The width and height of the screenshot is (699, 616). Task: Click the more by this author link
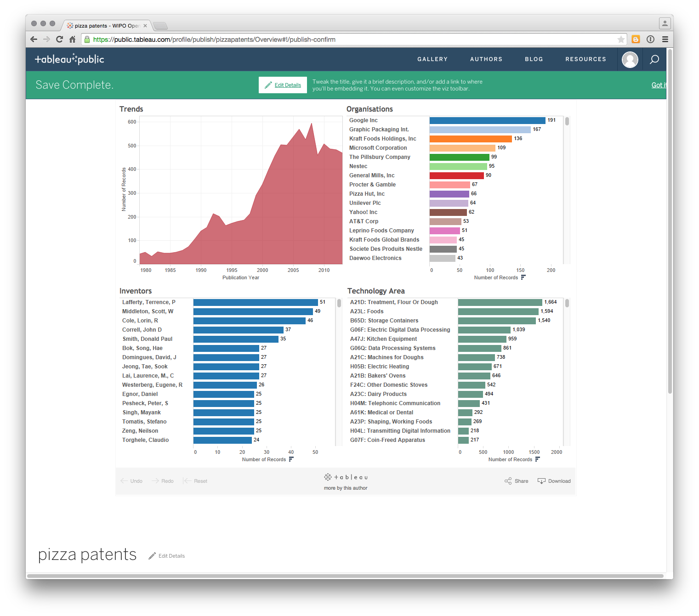(346, 488)
